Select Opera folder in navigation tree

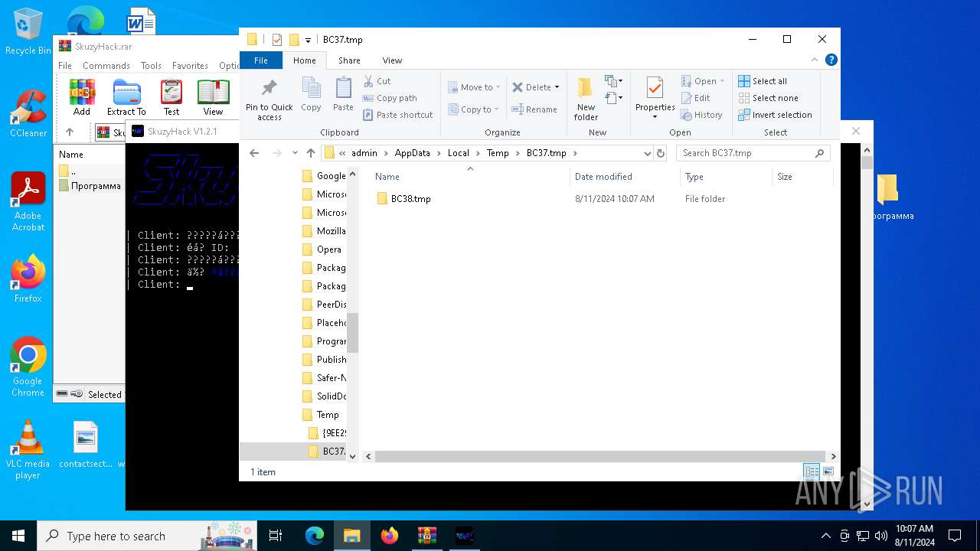[x=322, y=249]
